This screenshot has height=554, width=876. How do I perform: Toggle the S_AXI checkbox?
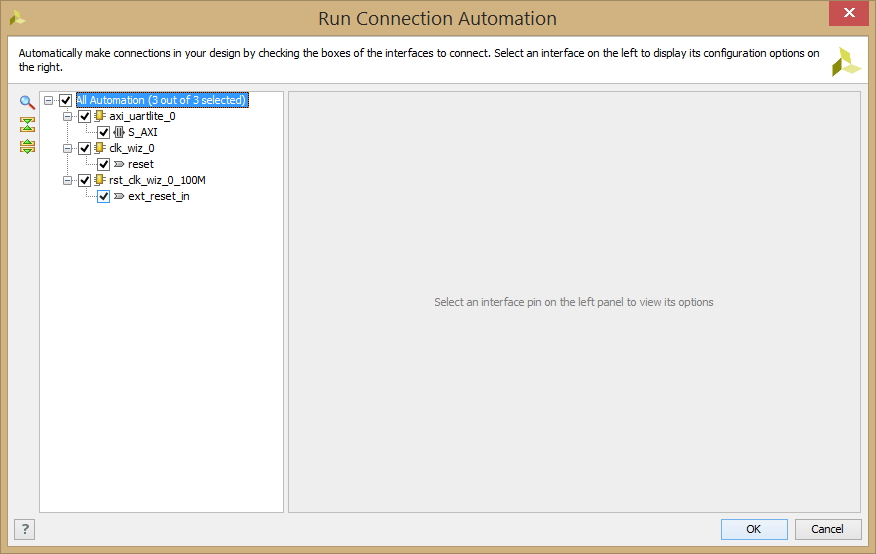tap(103, 132)
